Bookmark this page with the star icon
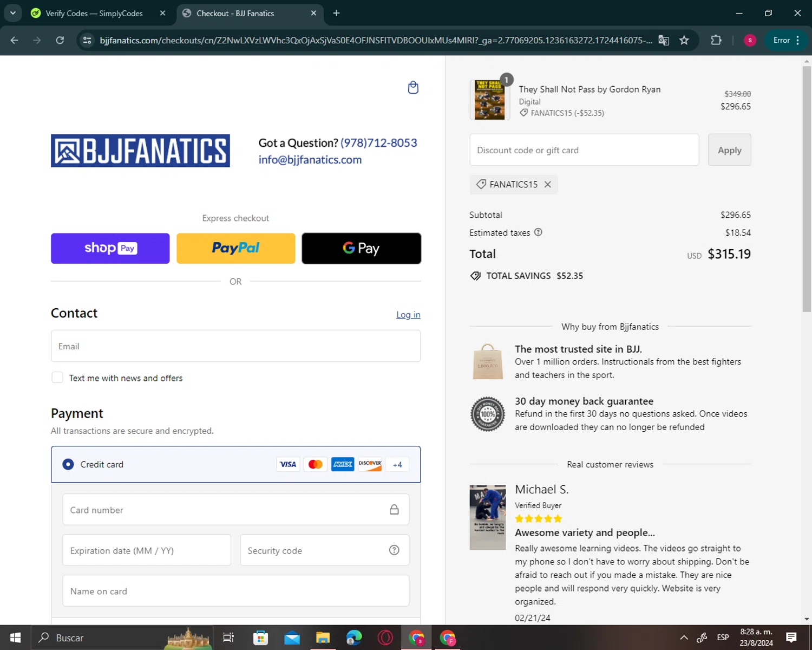 click(684, 40)
